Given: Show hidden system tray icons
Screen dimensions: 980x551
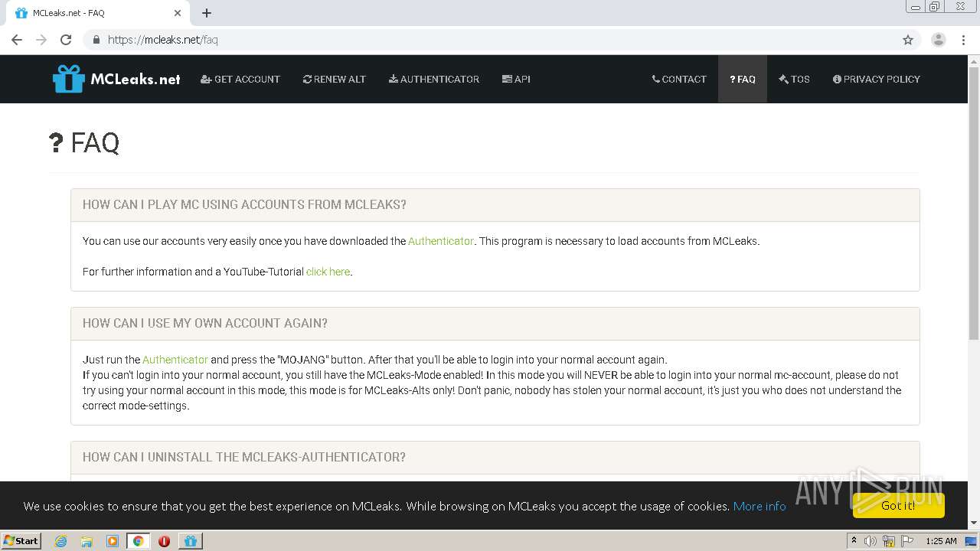Looking at the screenshot, I should [854, 541].
